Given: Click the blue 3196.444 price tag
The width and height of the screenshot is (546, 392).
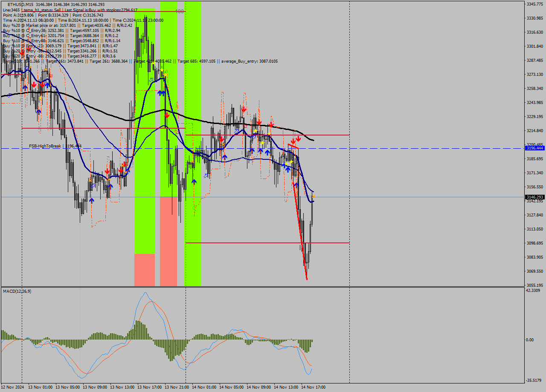Looking at the screenshot, I should click(x=534, y=148).
